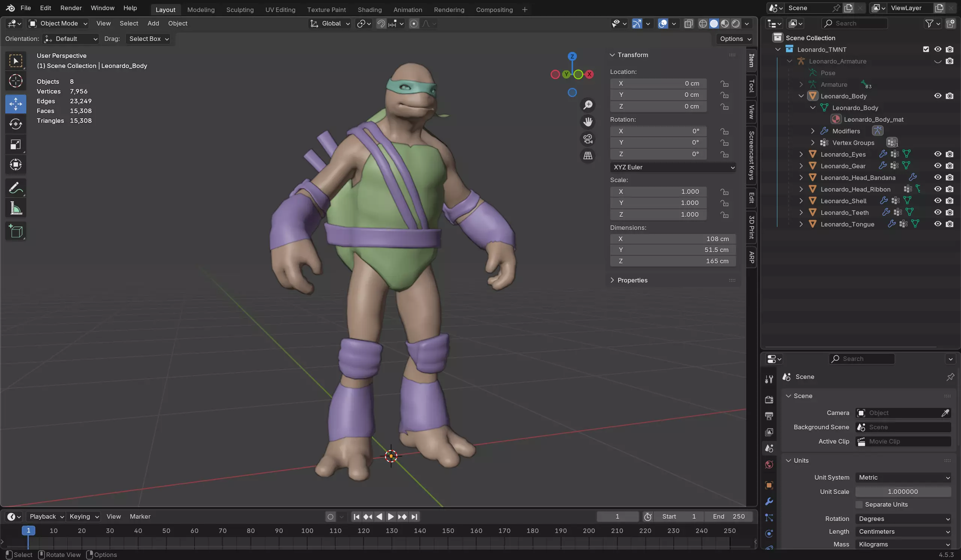Open the File menu
The height and width of the screenshot is (560, 961).
pos(26,8)
